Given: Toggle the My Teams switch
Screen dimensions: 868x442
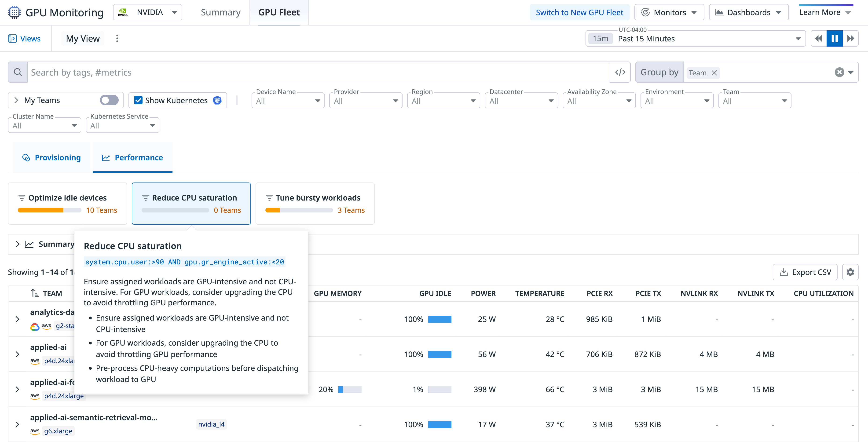Looking at the screenshot, I should [x=109, y=100].
